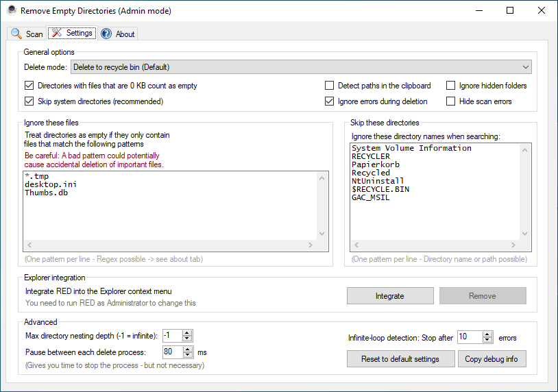Click inside the Ignore these files textbox
The height and width of the screenshot is (392, 558).
(169, 206)
